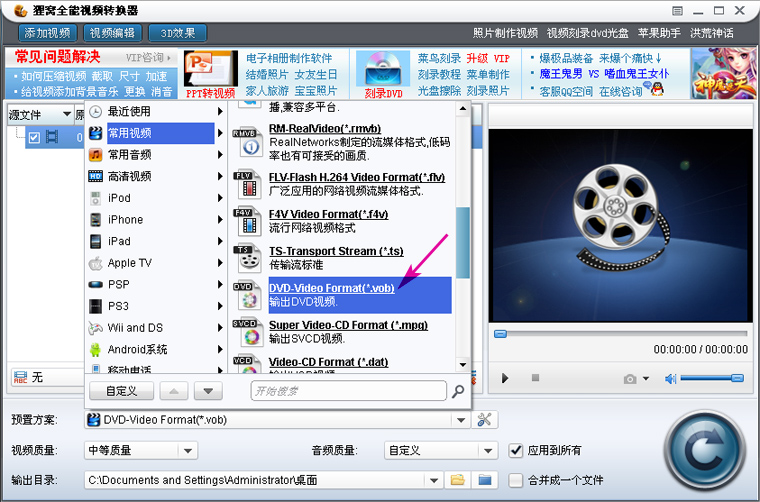Viewport: 760px width, 502px height.
Task: Click the film strip icon in file row
Action: point(52,137)
